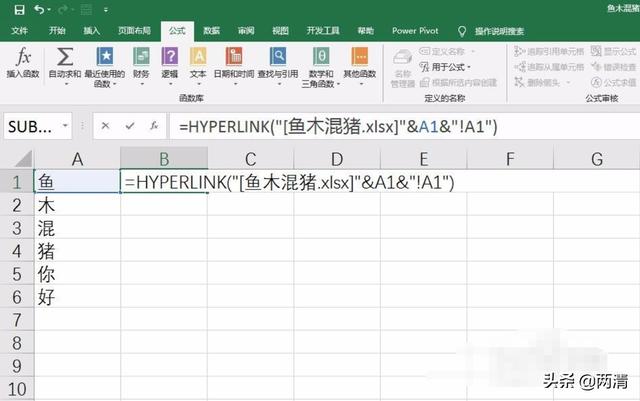Switch to the 页面布局 ribbon tab
Screen dimensions: 640x401
coord(134,31)
